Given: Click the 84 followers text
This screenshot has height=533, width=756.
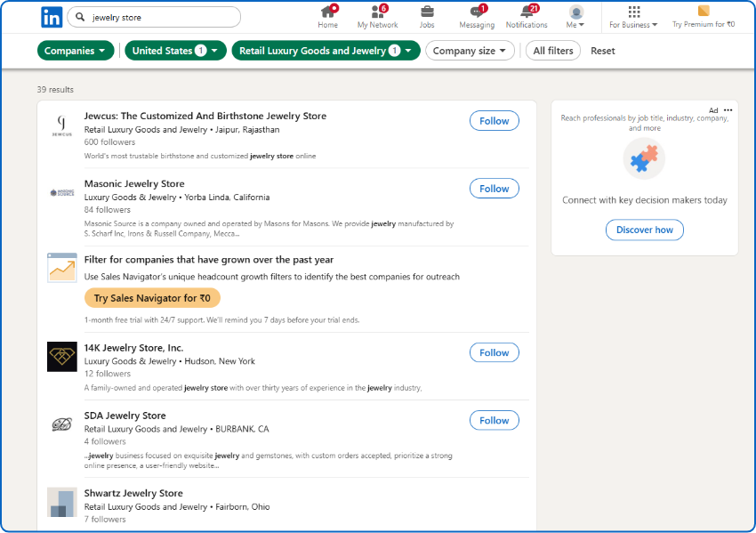Looking at the screenshot, I should (x=107, y=210).
